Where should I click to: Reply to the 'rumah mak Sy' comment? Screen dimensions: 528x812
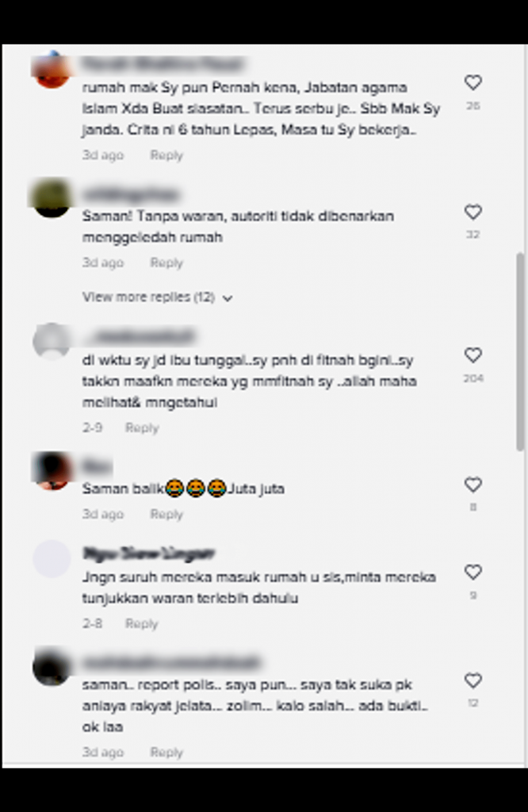tap(166, 155)
